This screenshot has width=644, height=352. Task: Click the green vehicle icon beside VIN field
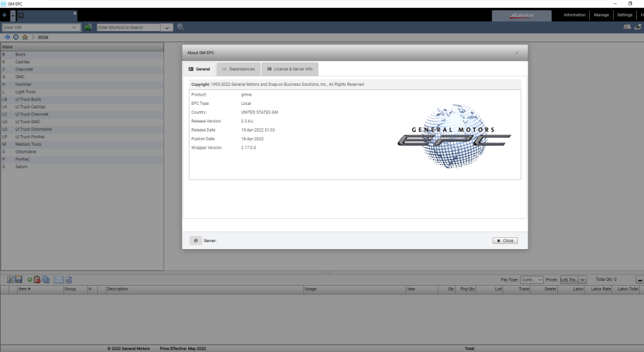(88, 27)
